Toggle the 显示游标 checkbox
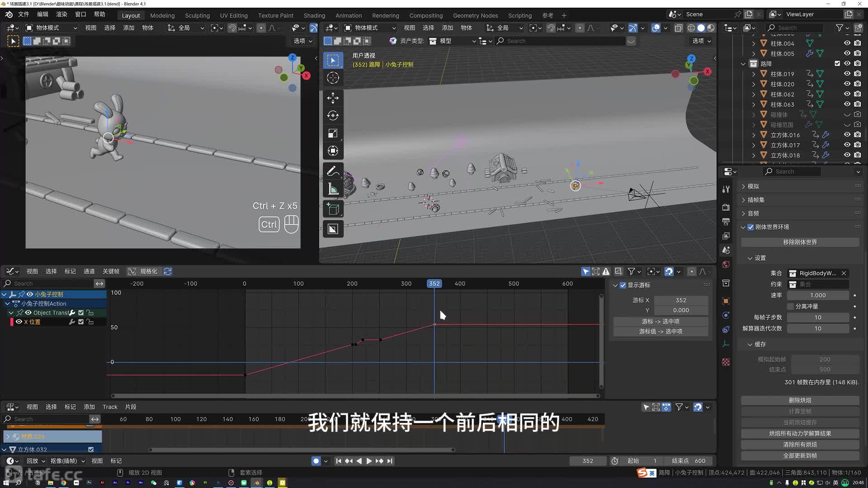The width and height of the screenshot is (868, 488). [623, 285]
